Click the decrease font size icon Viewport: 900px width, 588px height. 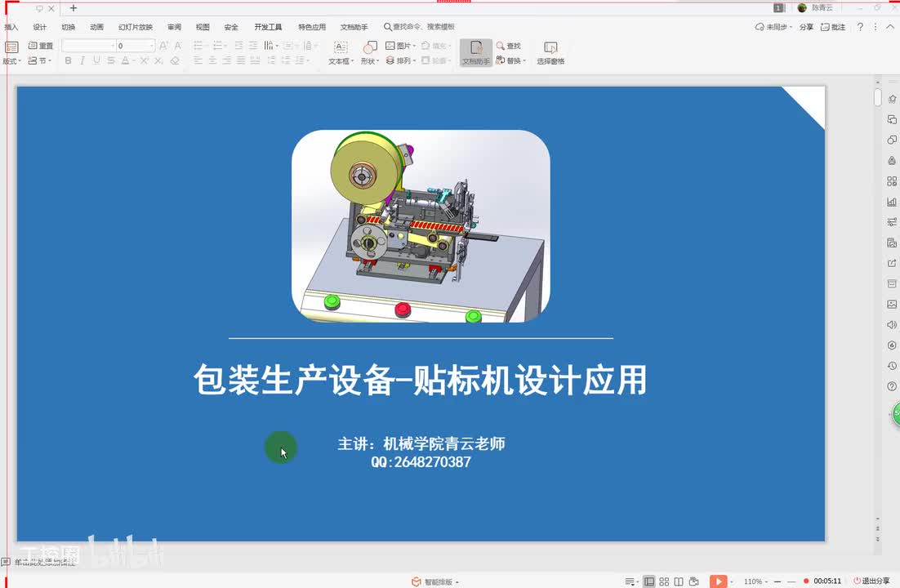click(178, 46)
